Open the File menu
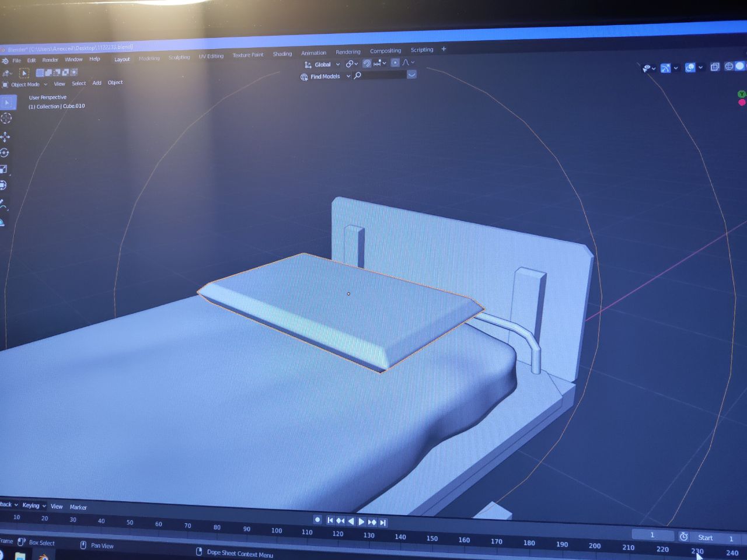 [16, 61]
